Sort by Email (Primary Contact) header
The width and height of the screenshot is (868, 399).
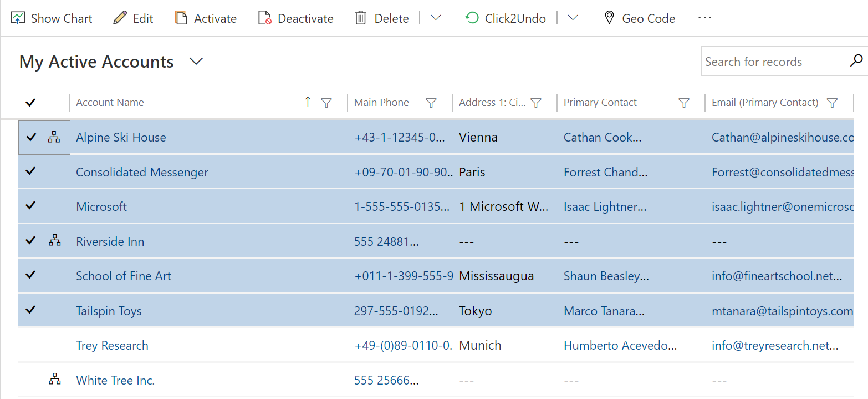pos(765,103)
